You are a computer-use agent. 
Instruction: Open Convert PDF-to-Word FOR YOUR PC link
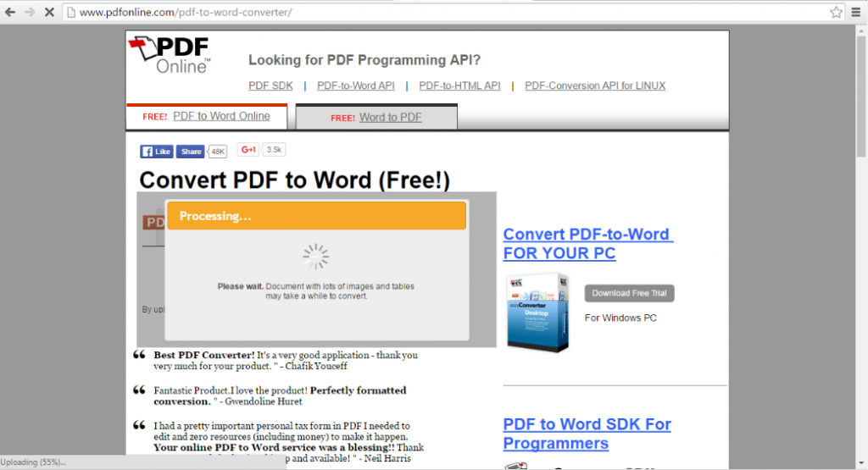click(x=588, y=243)
